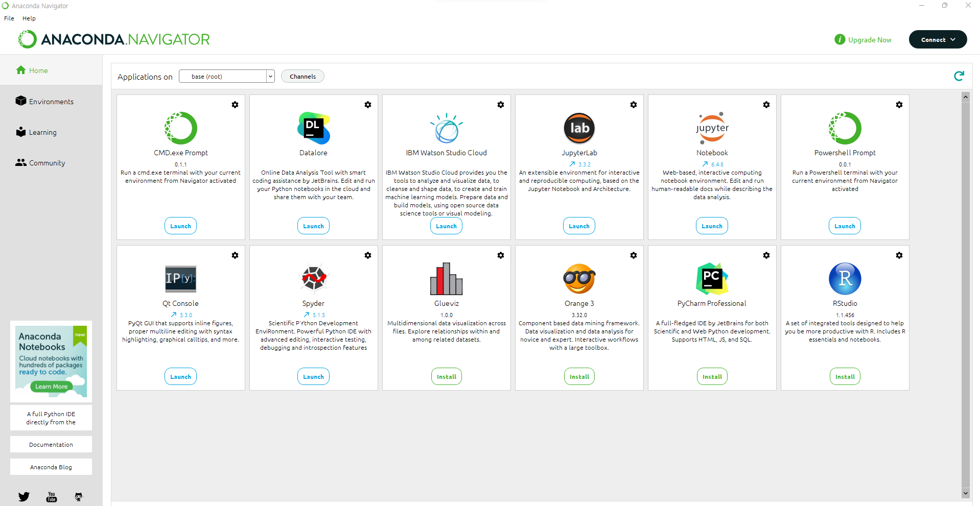Image resolution: width=980 pixels, height=506 pixels.
Task: Click the CMD.exe Prompt application logo
Action: coord(181,128)
